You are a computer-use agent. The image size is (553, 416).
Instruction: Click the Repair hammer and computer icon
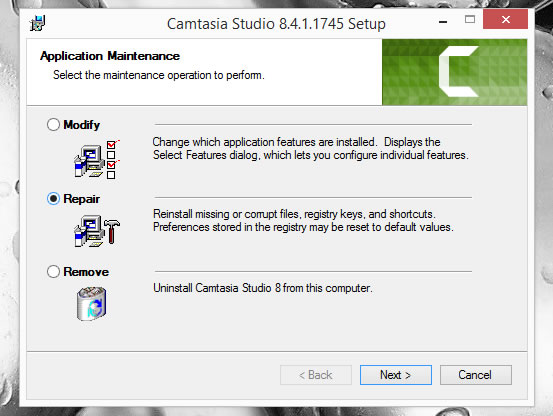point(97,231)
